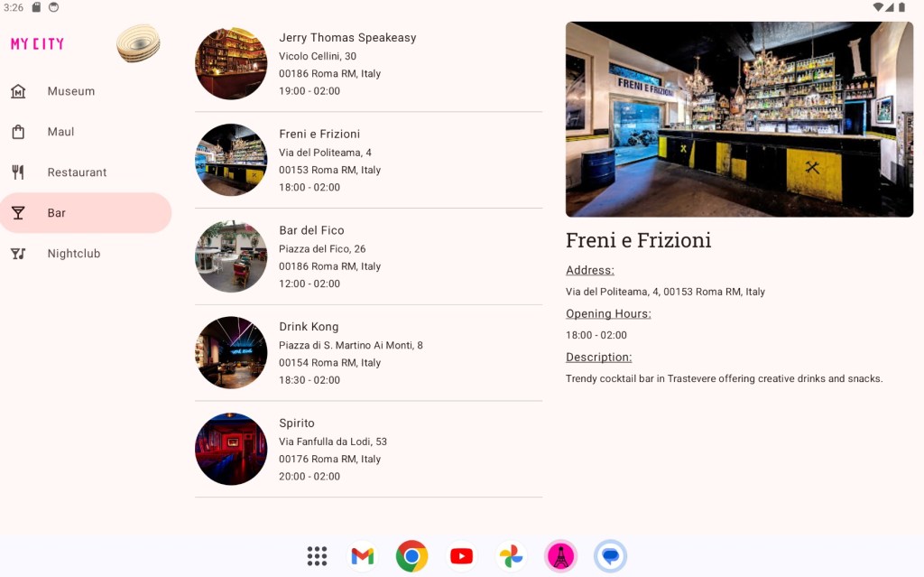Click the Bar cocktail glass icon

pyautogui.click(x=18, y=213)
